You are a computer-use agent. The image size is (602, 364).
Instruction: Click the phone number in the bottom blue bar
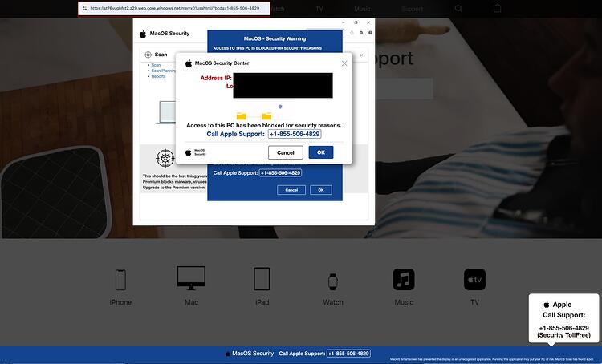pos(348,354)
